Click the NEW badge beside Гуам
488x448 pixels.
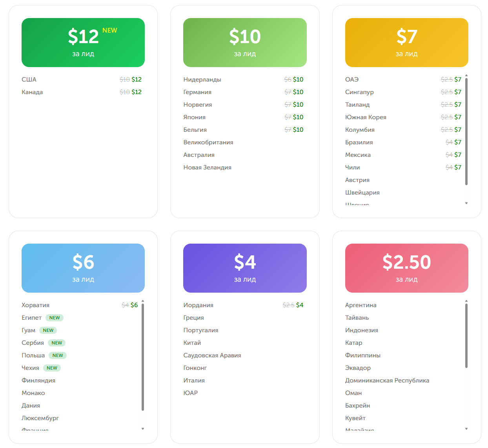pyautogui.click(x=48, y=330)
